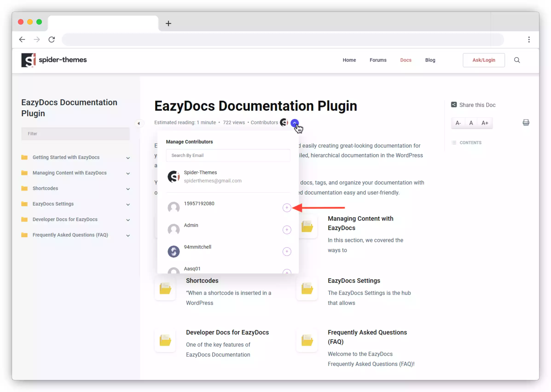The width and height of the screenshot is (551, 392).
Task: Click the browser back arrow
Action: (x=22, y=39)
